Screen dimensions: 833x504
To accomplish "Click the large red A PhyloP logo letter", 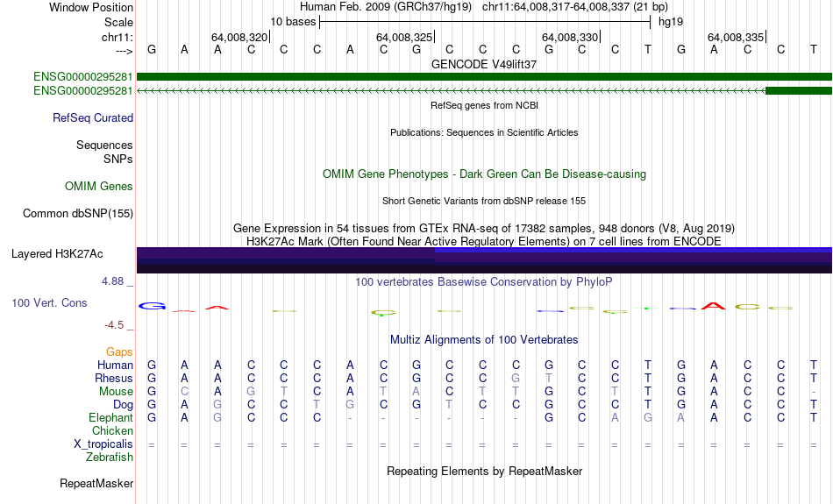I will (x=714, y=306).
